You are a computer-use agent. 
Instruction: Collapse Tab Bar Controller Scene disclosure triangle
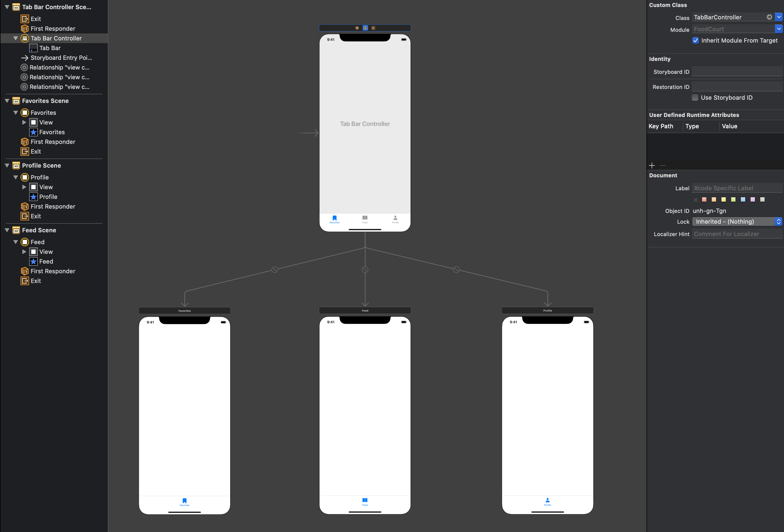click(x=7, y=7)
